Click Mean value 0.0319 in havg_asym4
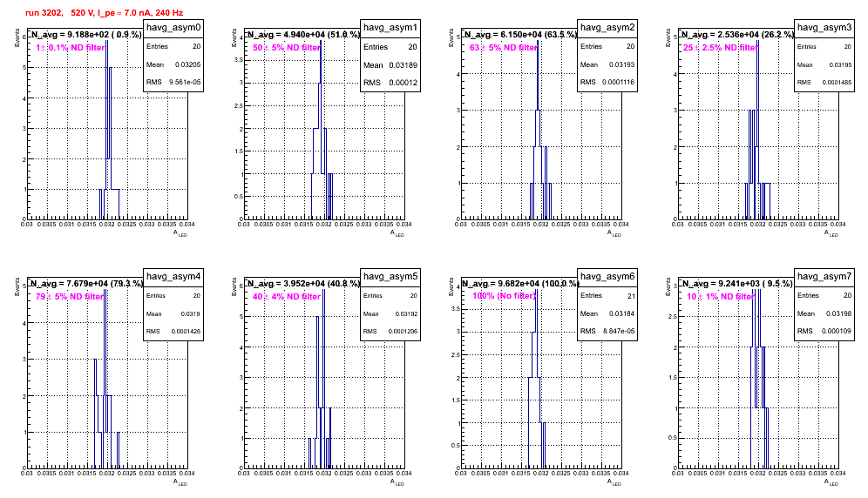Screen dimensions: 868x498 pos(191,313)
